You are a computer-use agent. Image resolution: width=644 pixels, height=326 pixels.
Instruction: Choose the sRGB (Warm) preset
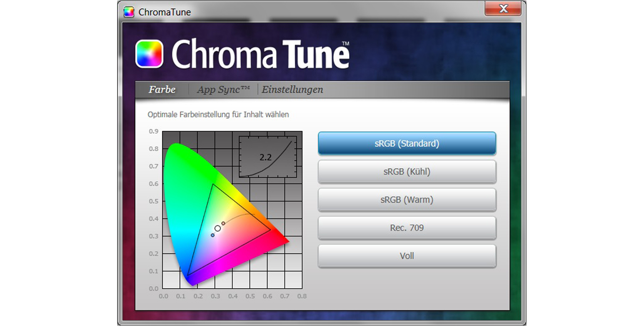pos(407,200)
